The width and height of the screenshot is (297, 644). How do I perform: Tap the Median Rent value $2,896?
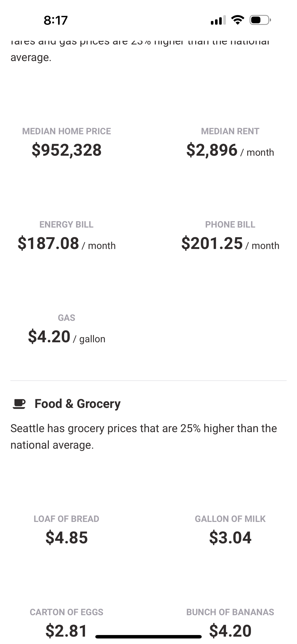tap(212, 150)
